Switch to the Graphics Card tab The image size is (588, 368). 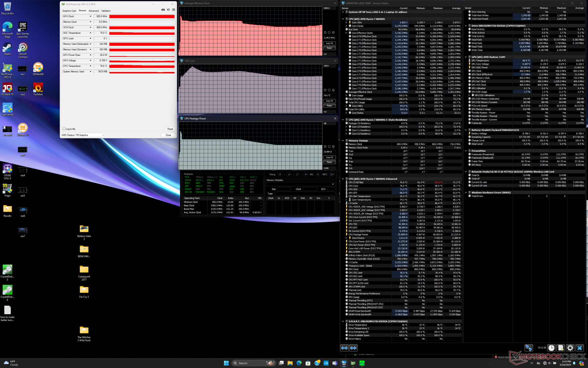[69, 11]
